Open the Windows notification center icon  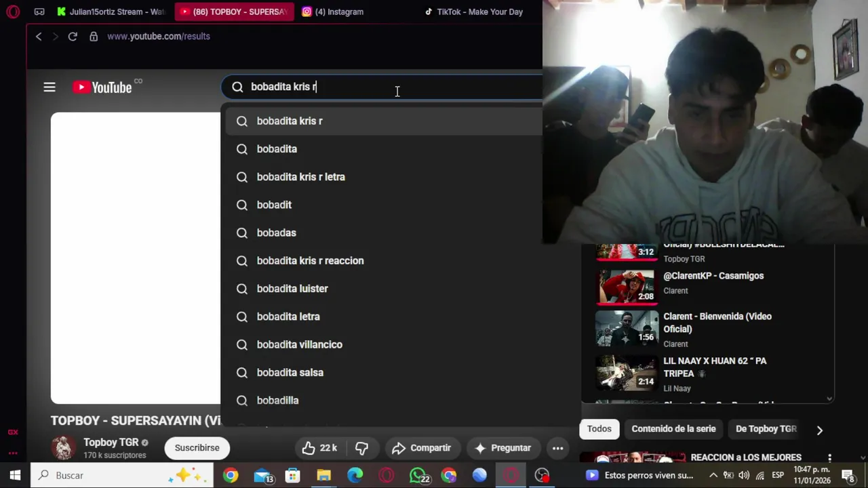click(848, 475)
